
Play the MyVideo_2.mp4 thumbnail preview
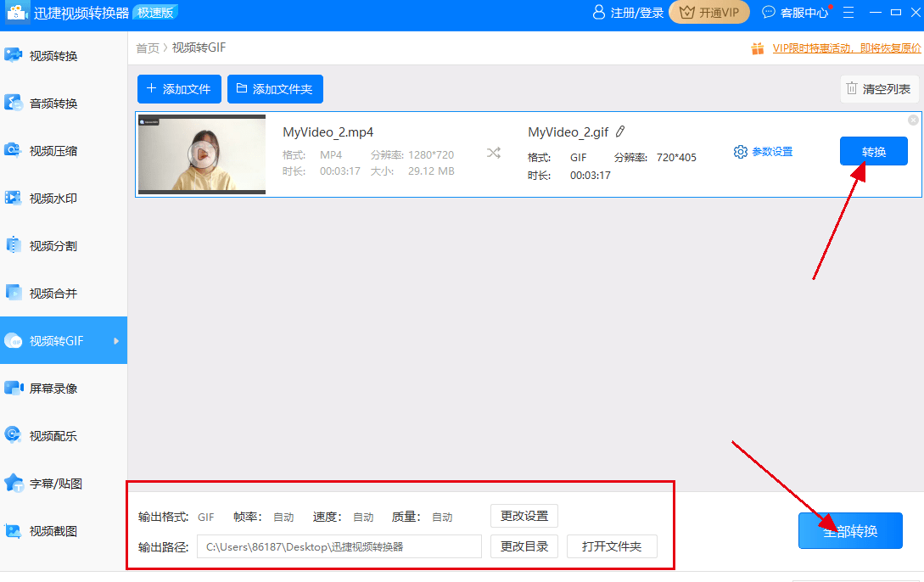(x=202, y=154)
